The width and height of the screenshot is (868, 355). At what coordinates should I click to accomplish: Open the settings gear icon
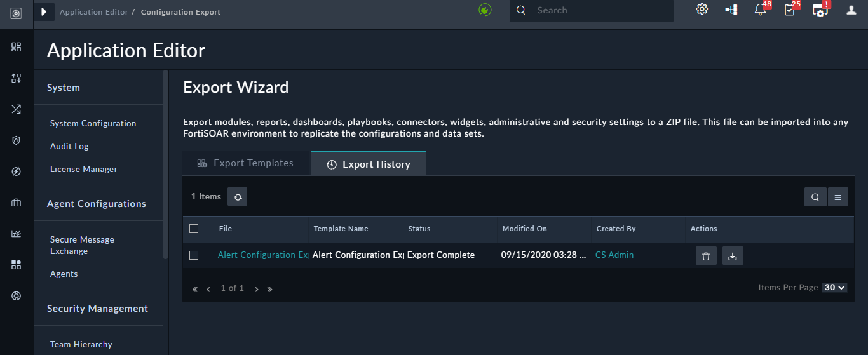(702, 10)
